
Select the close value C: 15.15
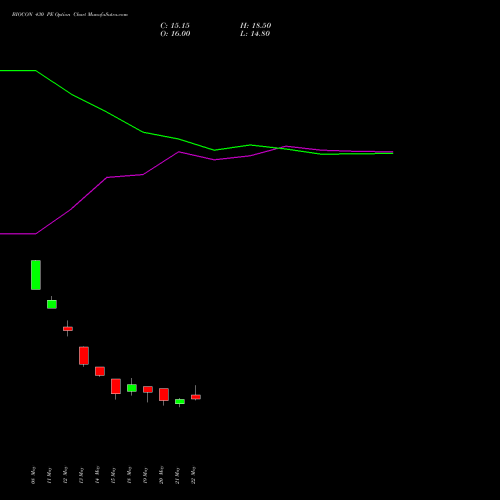(x=175, y=26)
